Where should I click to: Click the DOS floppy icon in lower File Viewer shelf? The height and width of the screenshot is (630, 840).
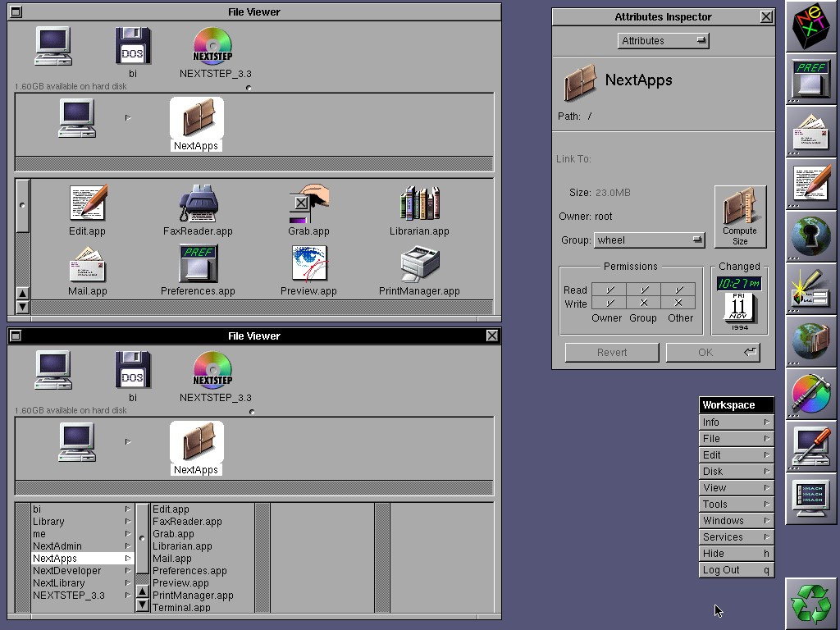click(x=132, y=370)
